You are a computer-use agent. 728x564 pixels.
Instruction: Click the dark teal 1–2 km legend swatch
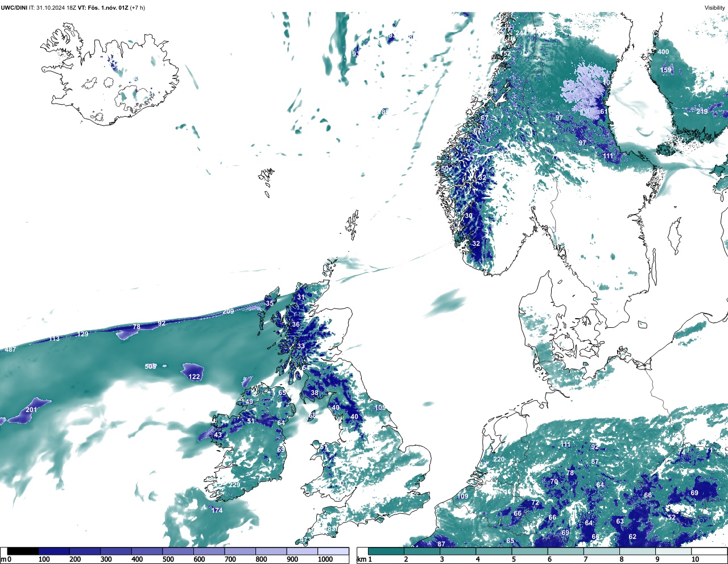pyautogui.click(x=386, y=551)
